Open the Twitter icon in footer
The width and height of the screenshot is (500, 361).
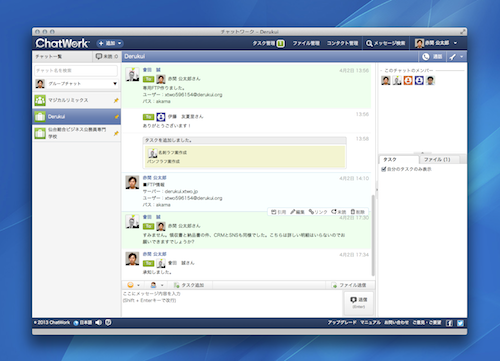pyautogui.click(x=460, y=323)
